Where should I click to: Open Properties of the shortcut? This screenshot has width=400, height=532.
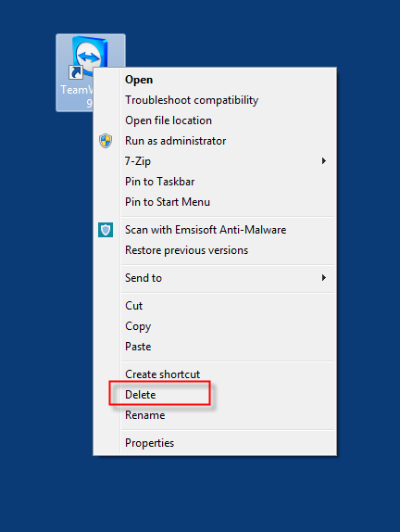pyautogui.click(x=149, y=443)
